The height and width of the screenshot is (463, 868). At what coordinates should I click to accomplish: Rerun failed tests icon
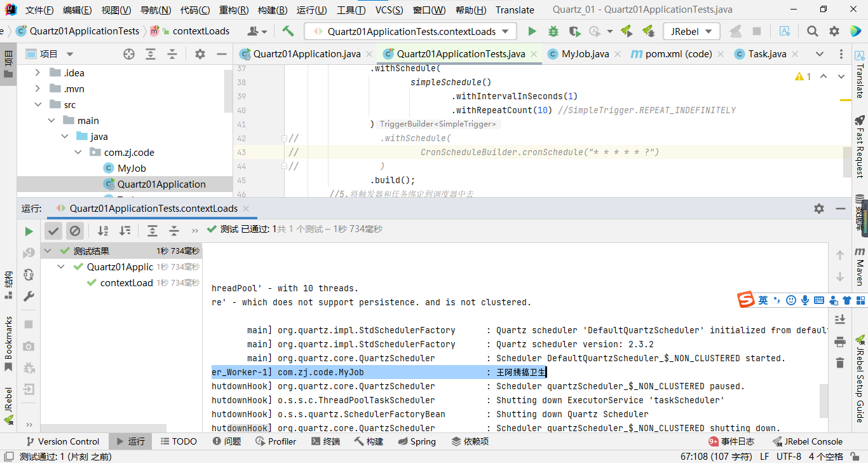pyautogui.click(x=29, y=253)
